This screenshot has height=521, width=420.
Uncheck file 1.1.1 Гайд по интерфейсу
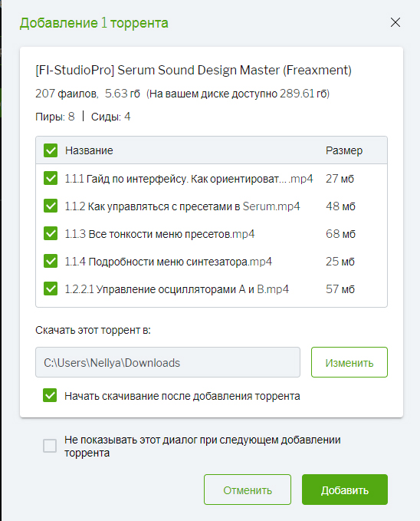[x=51, y=179]
